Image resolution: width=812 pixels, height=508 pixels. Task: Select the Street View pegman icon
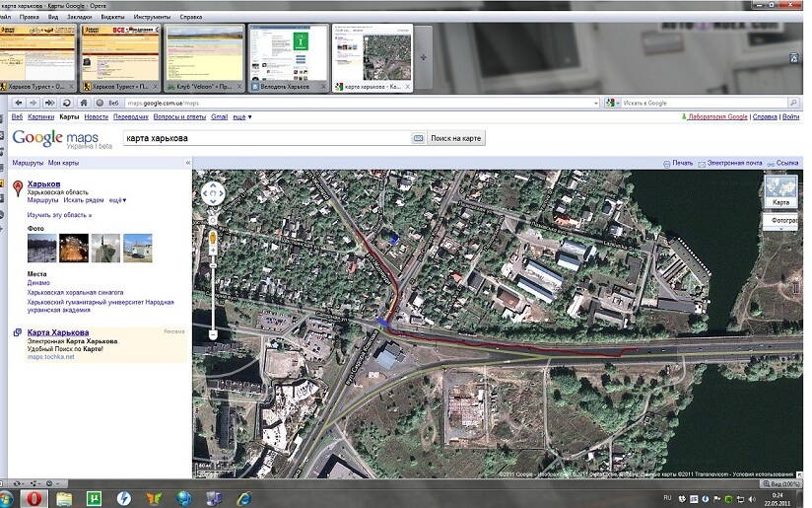(x=214, y=240)
